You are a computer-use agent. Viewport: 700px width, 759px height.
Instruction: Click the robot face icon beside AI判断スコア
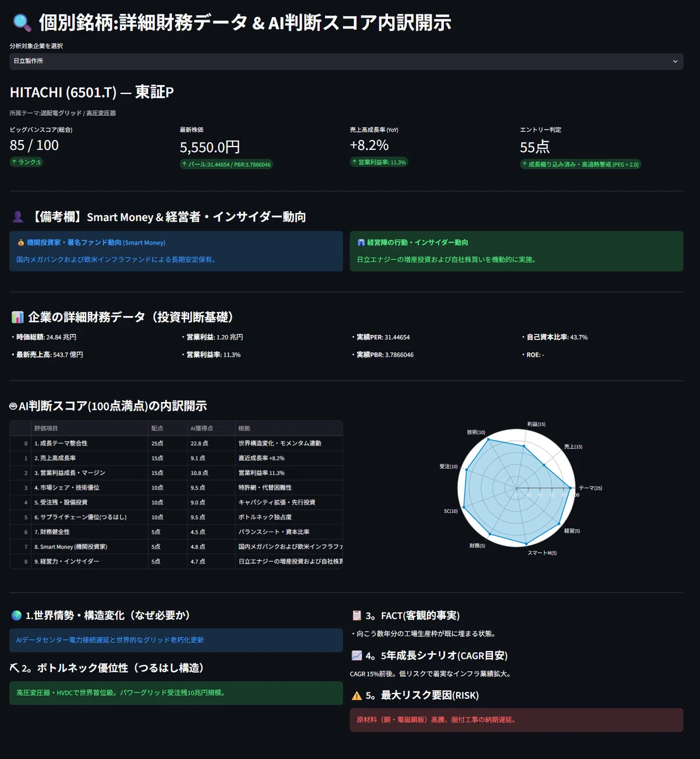tap(13, 406)
